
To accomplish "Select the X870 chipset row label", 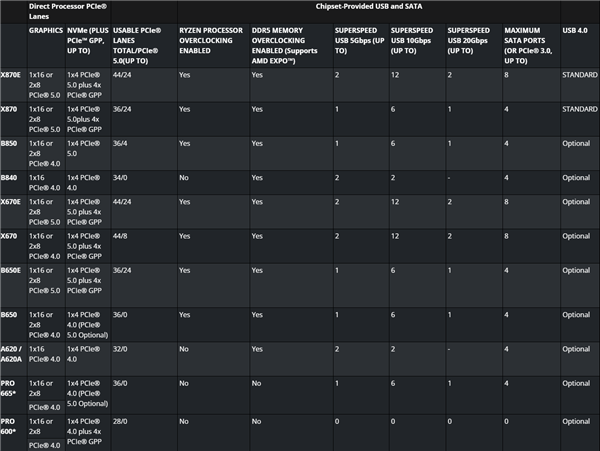I will pyautogui.click(x=9, y=108).
